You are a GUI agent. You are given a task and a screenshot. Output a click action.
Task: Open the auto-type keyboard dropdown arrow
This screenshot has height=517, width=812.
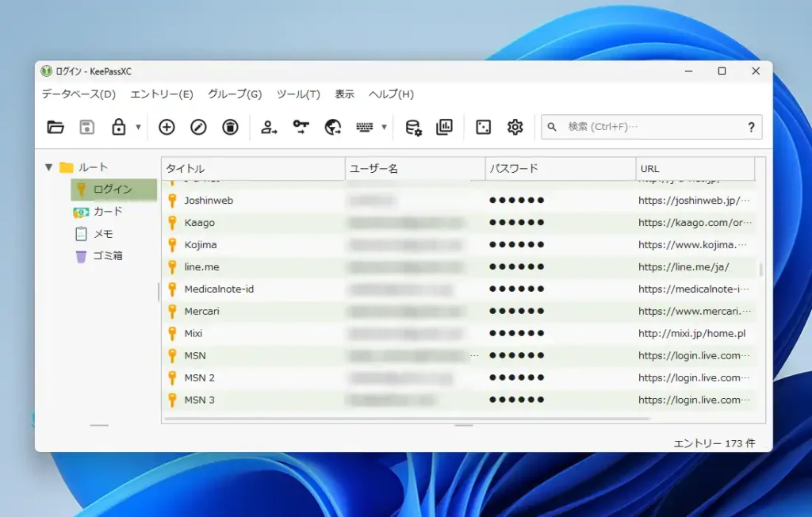[384, 127]
